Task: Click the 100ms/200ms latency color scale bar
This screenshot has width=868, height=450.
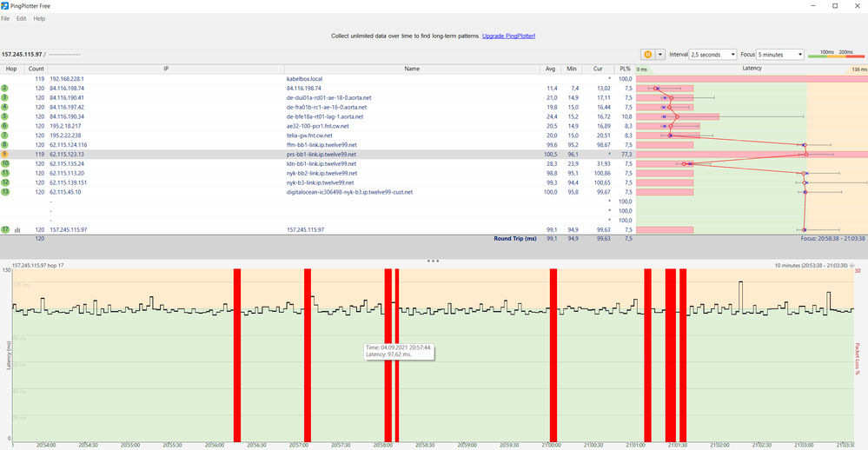Action: (x=836, y=54)
